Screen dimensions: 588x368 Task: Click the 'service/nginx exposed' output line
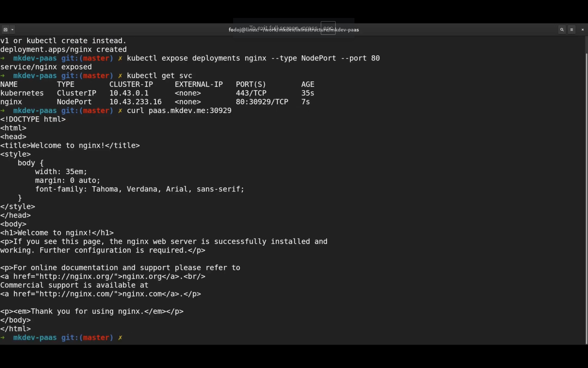pos(46,67)
